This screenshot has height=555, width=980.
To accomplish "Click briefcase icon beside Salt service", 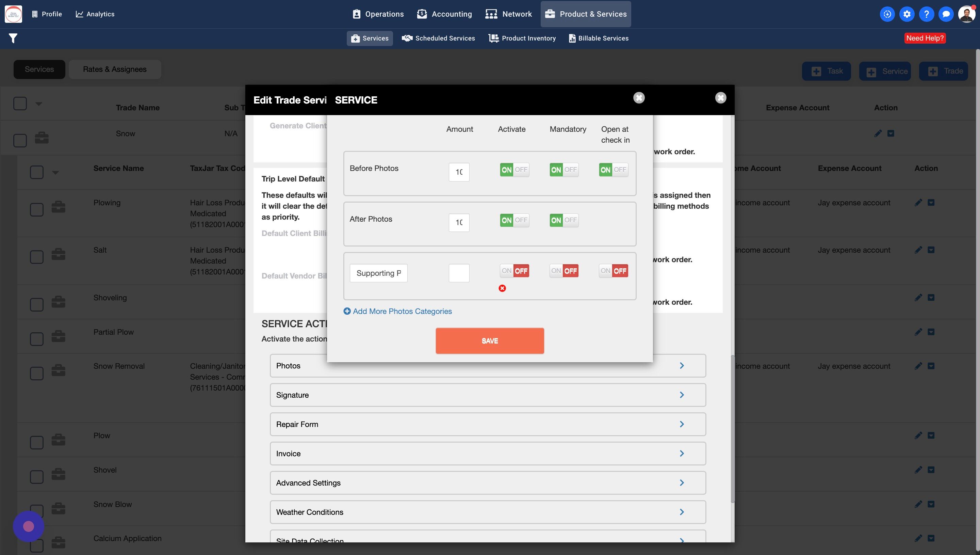I will tap(58, 254).
